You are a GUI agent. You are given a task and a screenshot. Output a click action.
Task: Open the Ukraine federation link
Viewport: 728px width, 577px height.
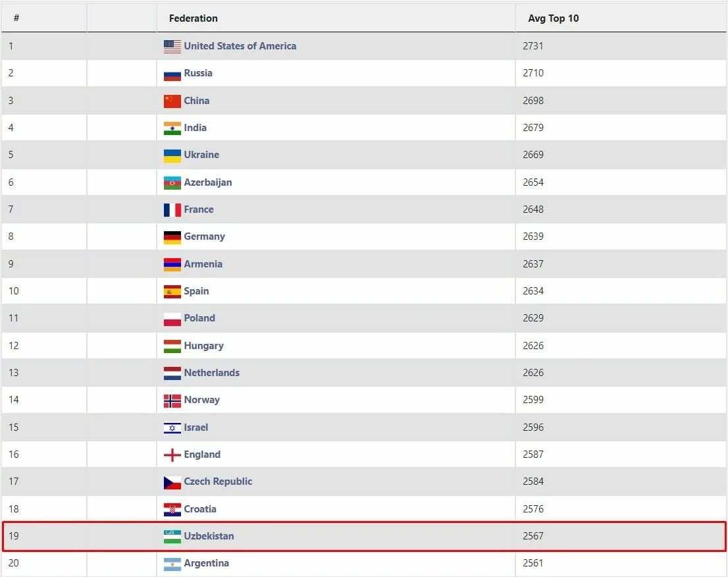click(201, 155)
